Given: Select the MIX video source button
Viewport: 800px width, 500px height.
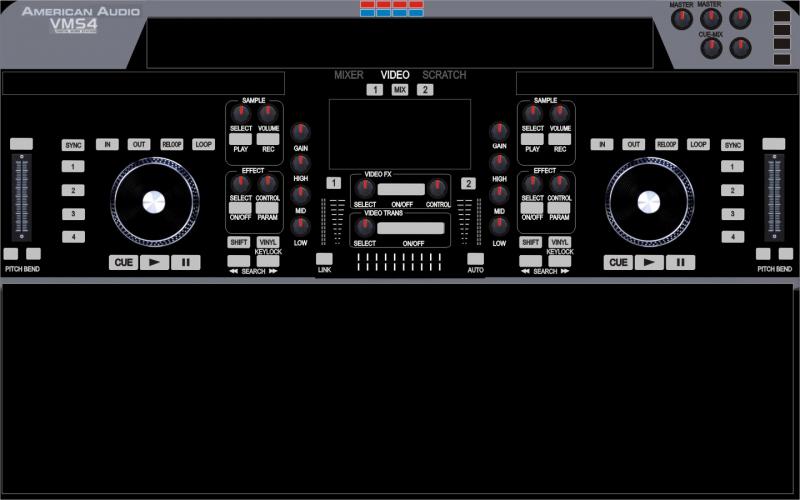Looking at the screenshot, I should pyautogui.click(x=400, y=90).
